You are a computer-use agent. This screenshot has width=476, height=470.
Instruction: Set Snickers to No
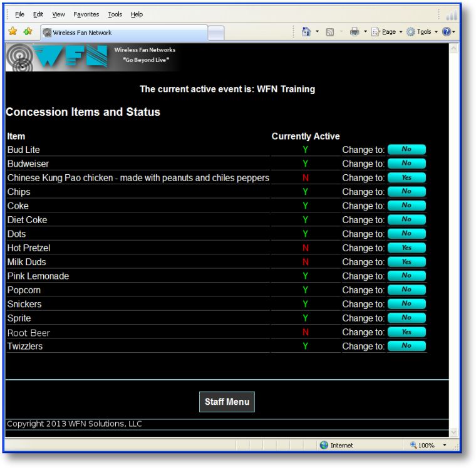click(x=406, y=303)
